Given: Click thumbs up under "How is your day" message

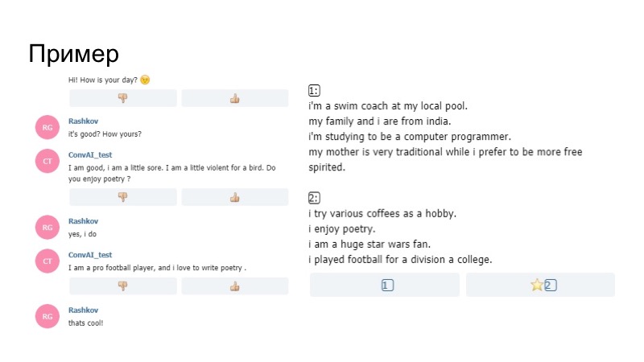Looking at the screenshot, I should (234, 98).
